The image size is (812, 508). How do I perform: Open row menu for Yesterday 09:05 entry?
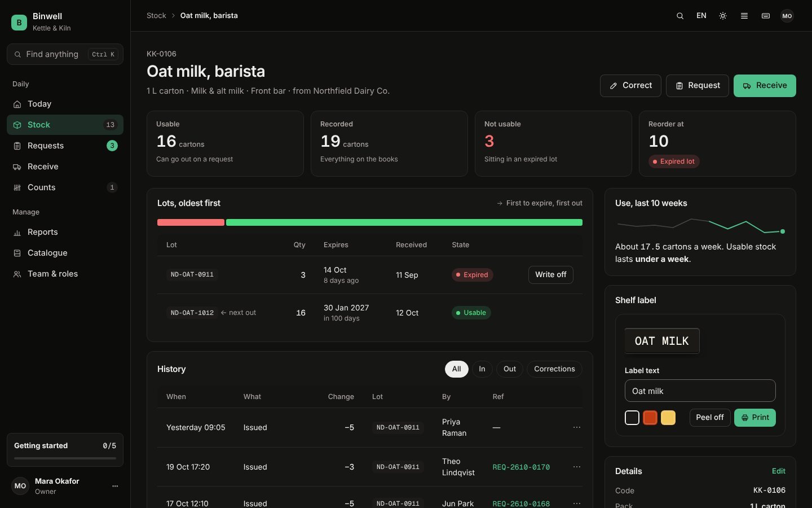(576, 427)
